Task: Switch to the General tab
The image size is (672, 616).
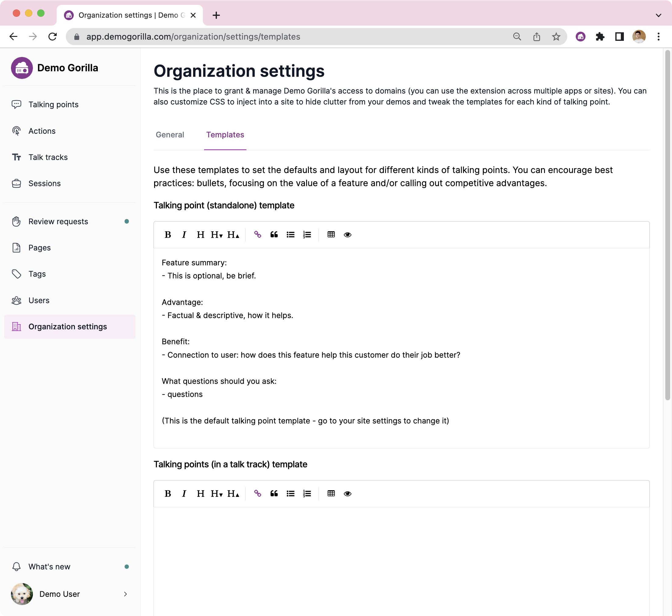Action: 170,135
